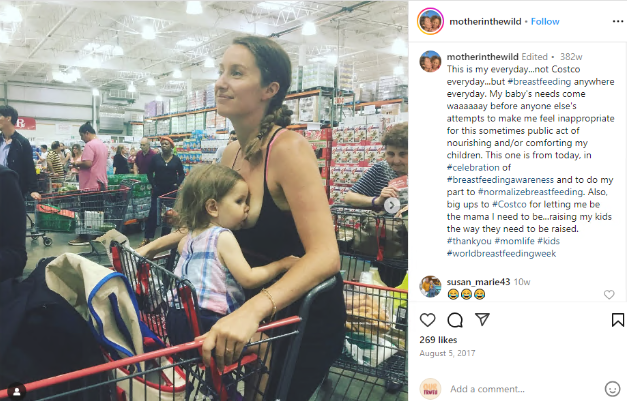Visit susan_marie43's profile
This screenshot has width=632, height=401.
[x=478, y=282]
